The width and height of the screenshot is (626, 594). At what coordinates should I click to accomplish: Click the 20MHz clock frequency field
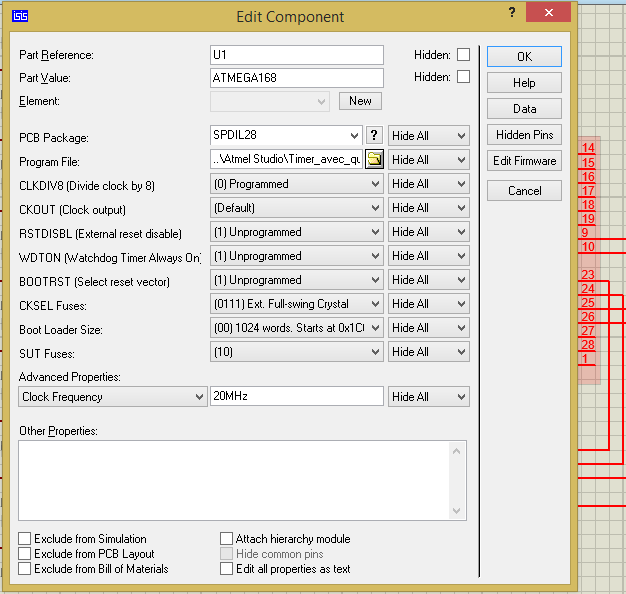(297, 396)
